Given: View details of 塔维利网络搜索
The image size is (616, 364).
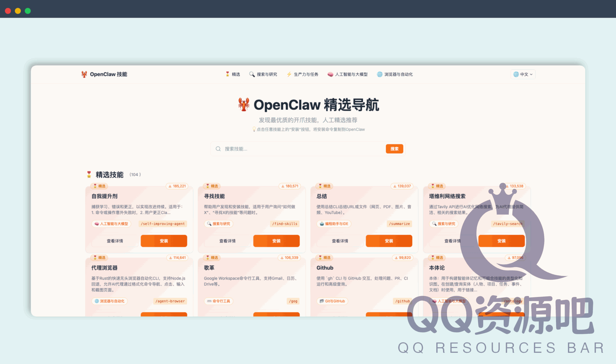Looking at the screenshot, I should (x=453, y=241).
